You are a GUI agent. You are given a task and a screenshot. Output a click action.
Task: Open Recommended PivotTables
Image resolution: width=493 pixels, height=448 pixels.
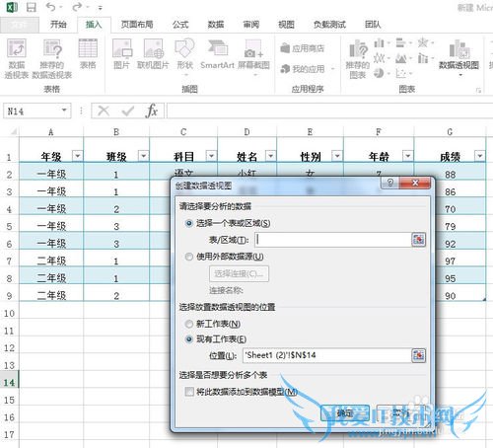pos(52,58)
